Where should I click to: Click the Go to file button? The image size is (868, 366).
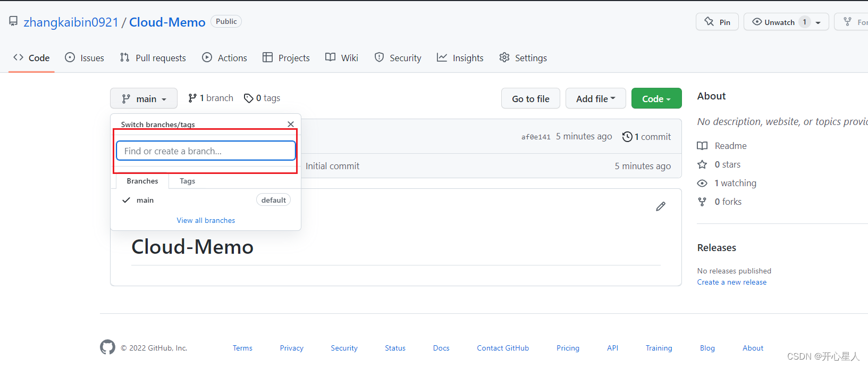click(530, 98)
